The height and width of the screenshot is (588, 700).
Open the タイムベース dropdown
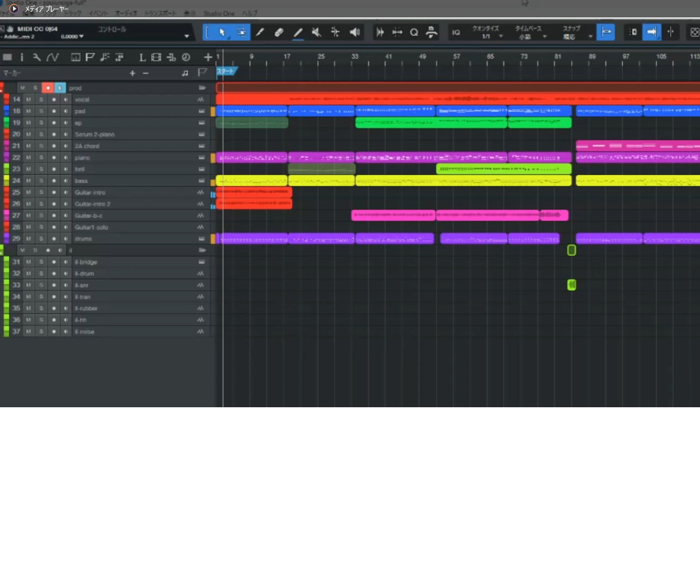(544, 36)
